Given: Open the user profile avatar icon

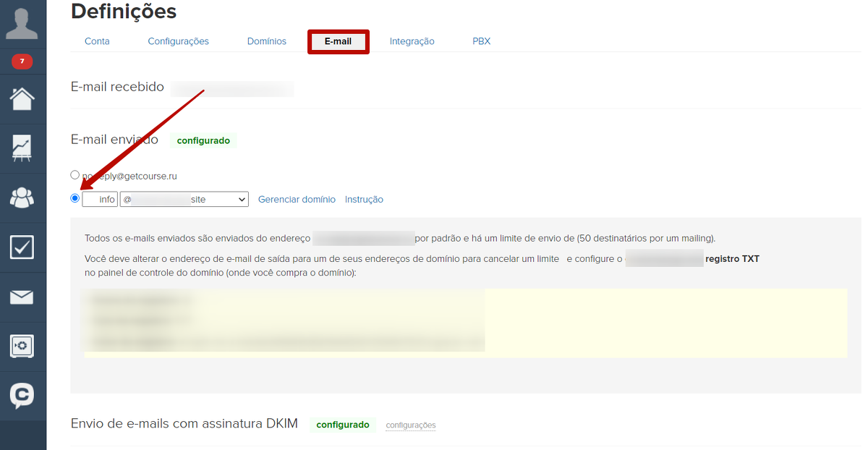Looking at the screenshot, I should click(22, 23).
